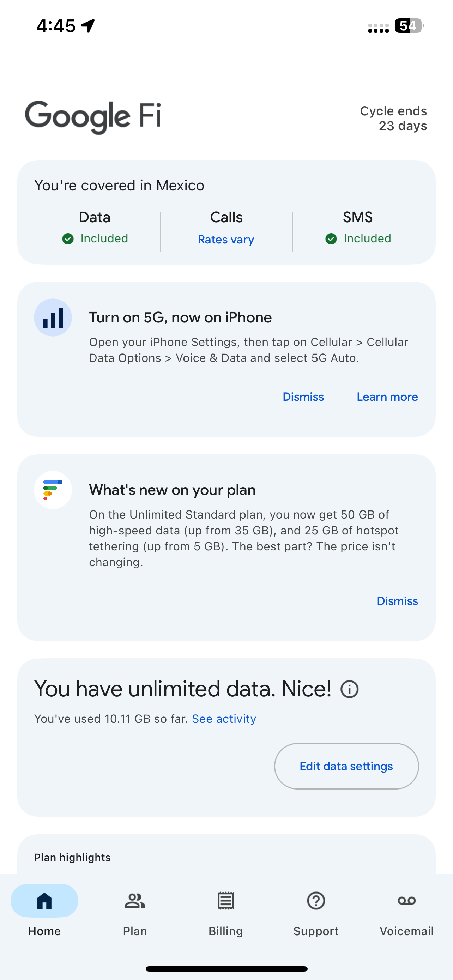
Task: Open the See activity link
Action: click(x=224, y=719)
